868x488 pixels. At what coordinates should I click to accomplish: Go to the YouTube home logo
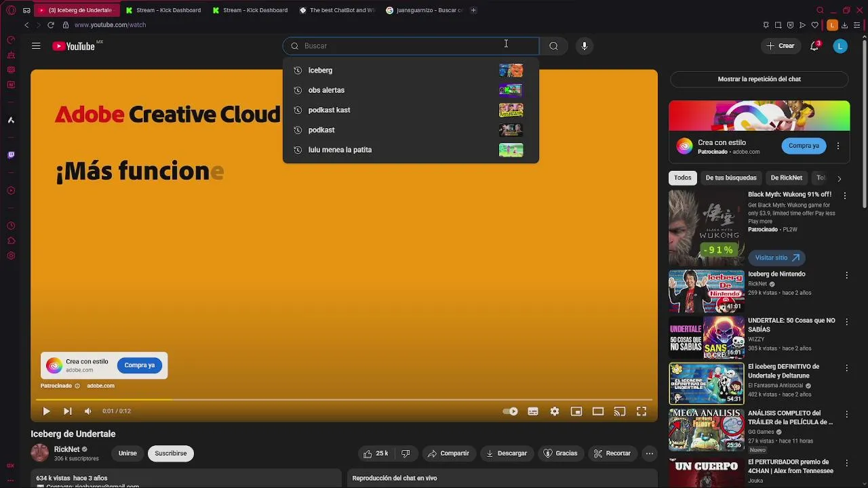click(73, 46)
